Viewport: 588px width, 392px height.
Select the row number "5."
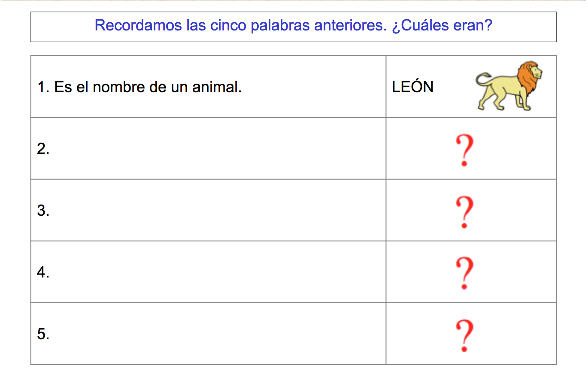(x=43, y=334)
